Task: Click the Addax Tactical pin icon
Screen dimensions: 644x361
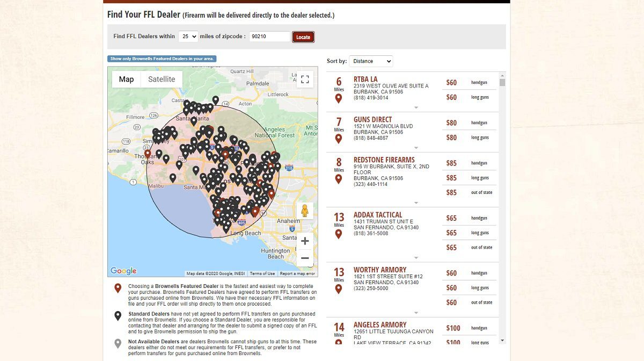Action: click(x=339, y=234)
